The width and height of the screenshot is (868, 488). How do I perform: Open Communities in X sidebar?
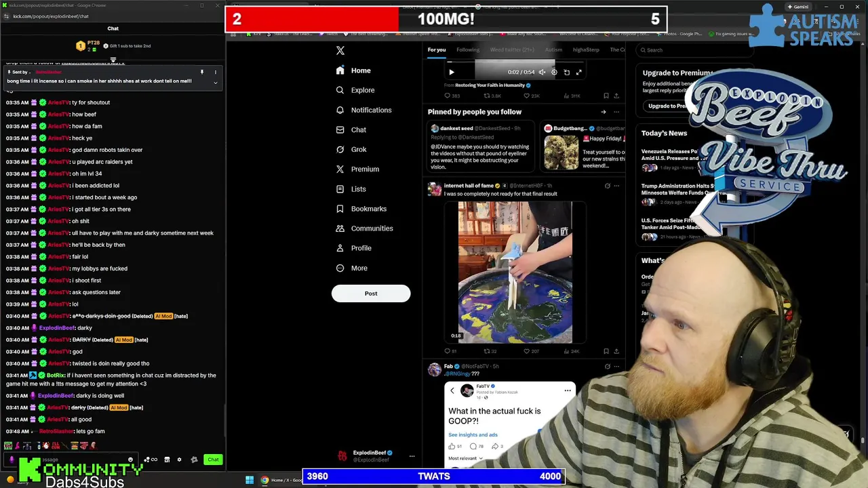click(365, 228)
